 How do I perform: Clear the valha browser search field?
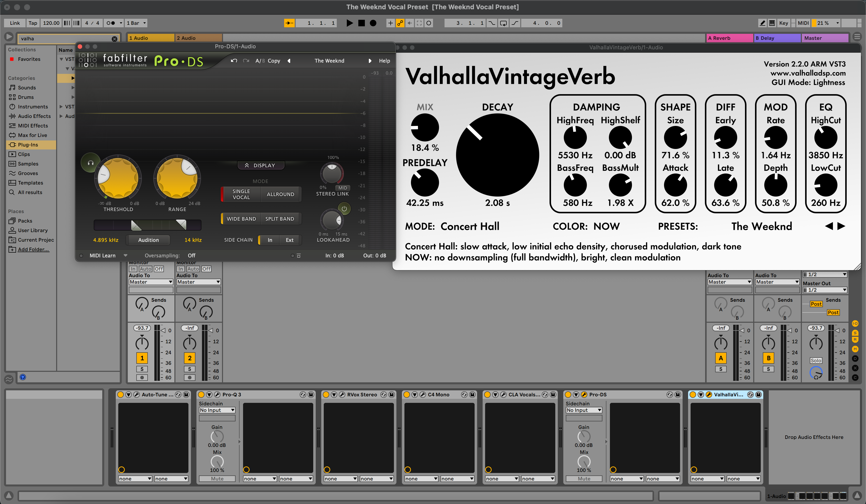(x=115, y=39)
